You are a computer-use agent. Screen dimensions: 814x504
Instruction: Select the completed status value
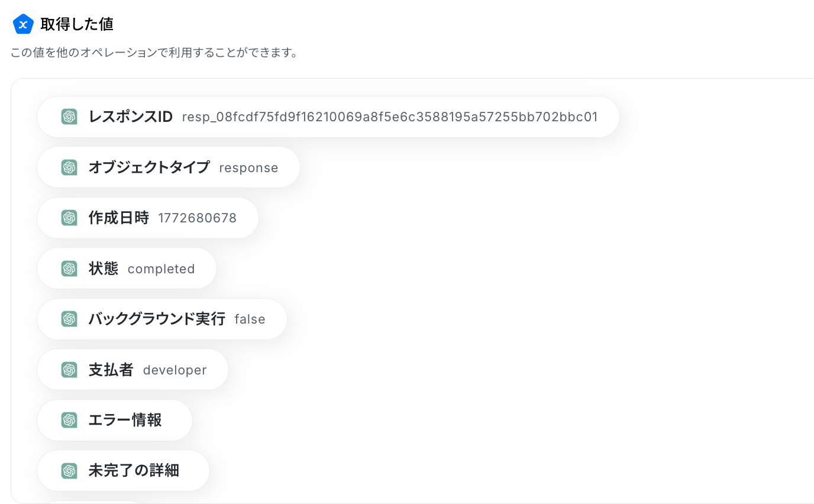161,269
